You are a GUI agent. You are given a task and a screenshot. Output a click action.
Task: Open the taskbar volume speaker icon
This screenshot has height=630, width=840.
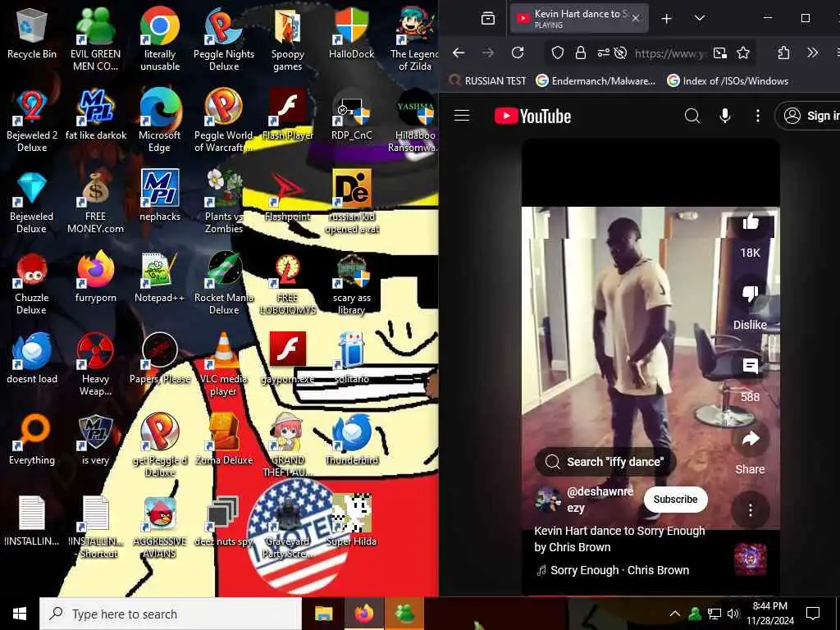point(733,614)
